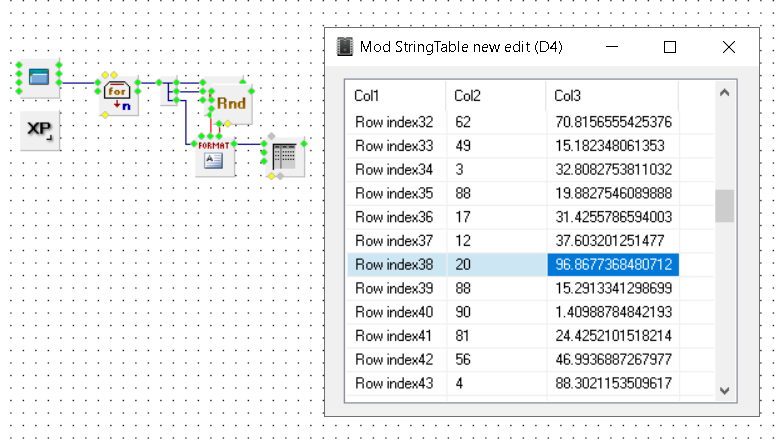Click the small hub connector node
Image resolution: width=780 pixels, height=447 pixels.
click(x=169, y=91)
